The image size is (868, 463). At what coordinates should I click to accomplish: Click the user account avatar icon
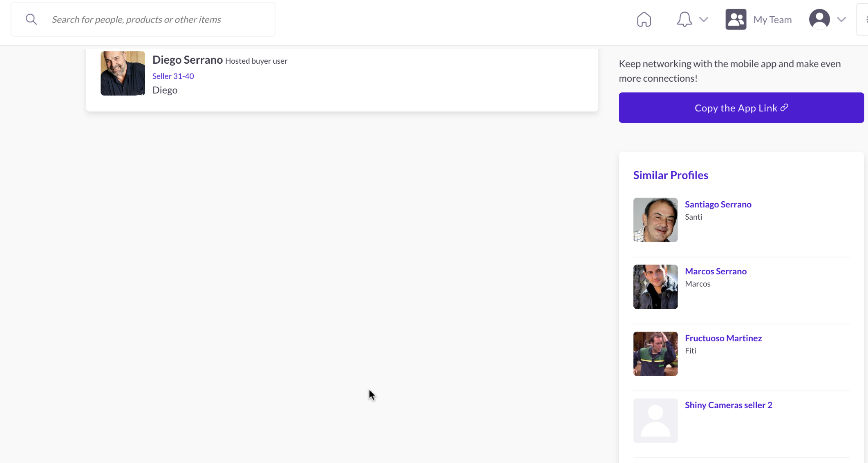(x=819, y=19)
